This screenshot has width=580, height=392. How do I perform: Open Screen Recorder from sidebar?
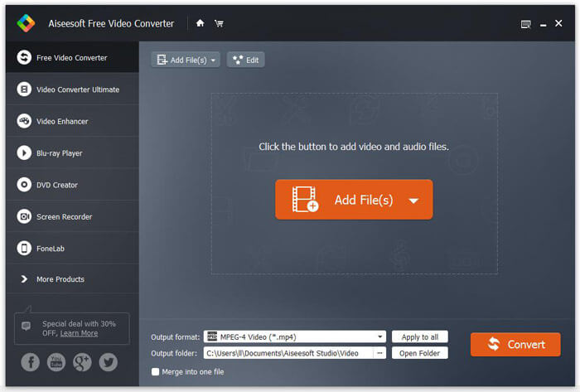point(64,216)
